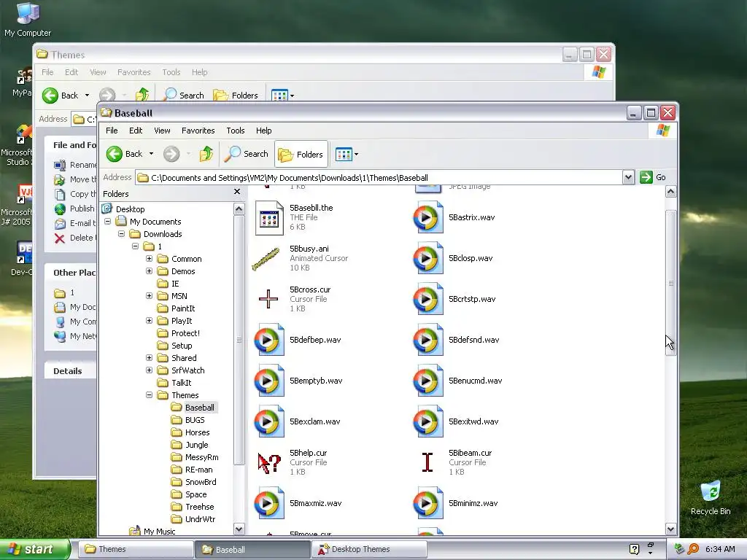Toggle the Folders pane button in Baseball window
This screenshot has height=560, width=747.
coord(301,154)
